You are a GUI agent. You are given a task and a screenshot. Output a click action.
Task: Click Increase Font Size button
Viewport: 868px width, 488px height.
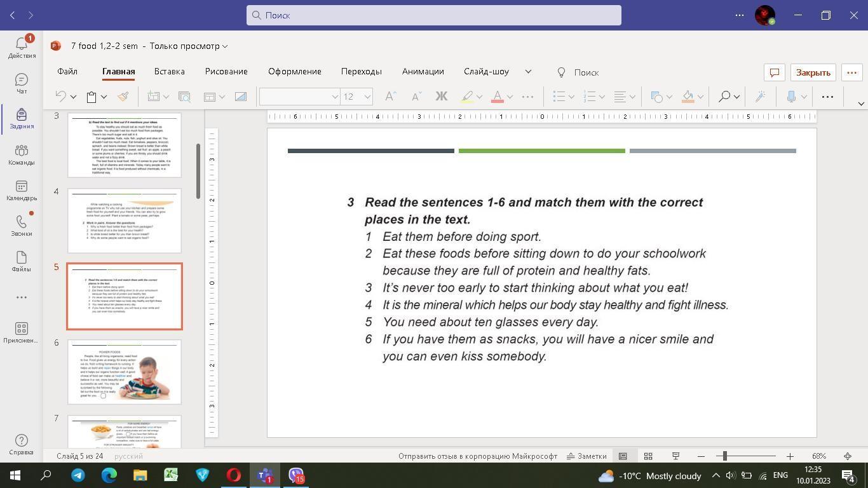[x=391, y=97]
